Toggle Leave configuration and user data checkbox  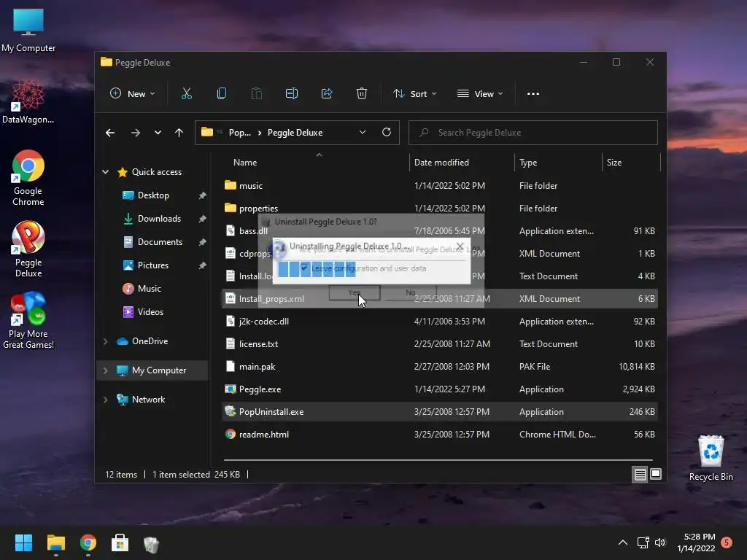click(x=305, y=267)
